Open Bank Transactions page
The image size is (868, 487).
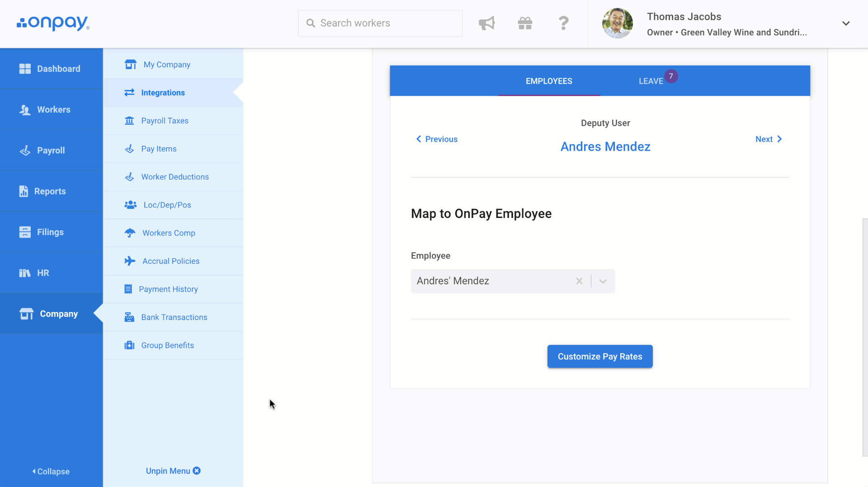(173, 317)
